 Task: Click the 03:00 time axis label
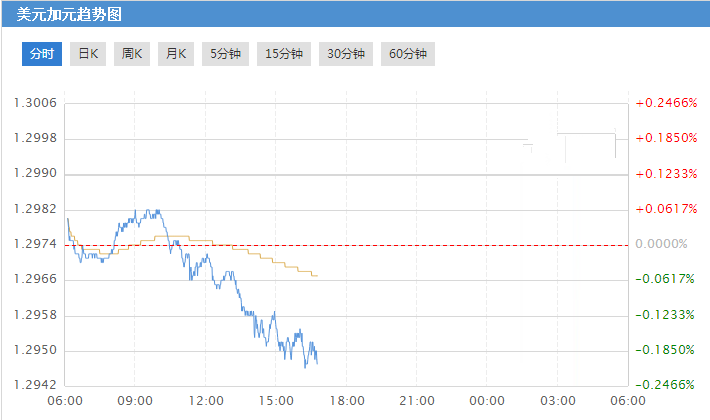point(558,401)
